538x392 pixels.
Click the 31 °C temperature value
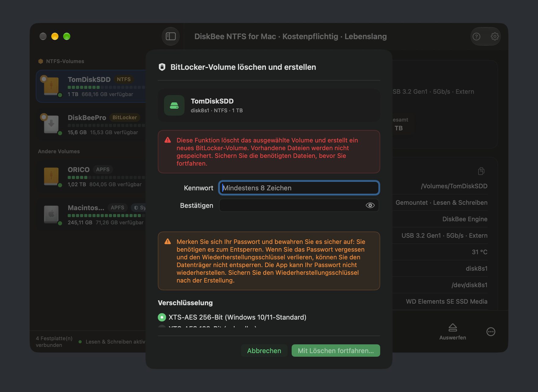pyautogui.click(x=480, y=252)
